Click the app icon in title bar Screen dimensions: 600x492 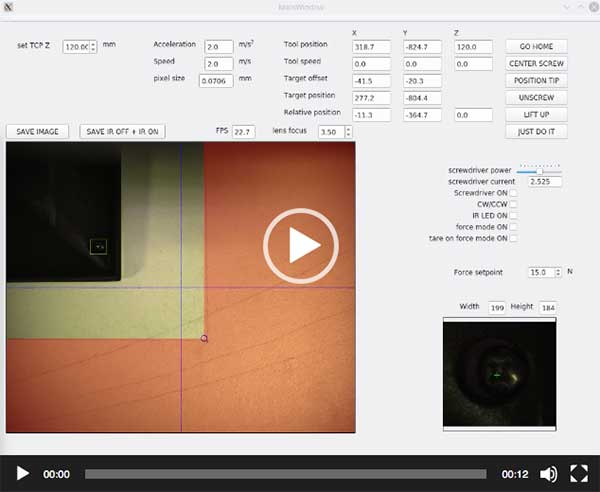(9, 7)
